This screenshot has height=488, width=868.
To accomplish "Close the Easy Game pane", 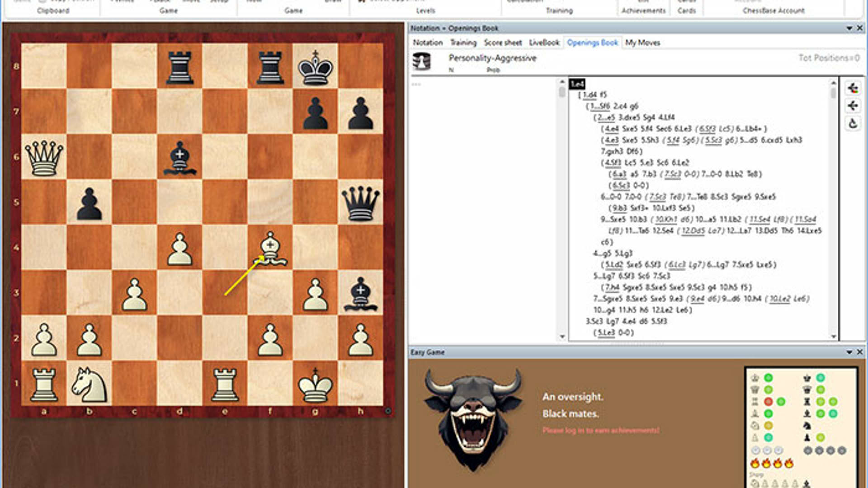I will (860, 352).
